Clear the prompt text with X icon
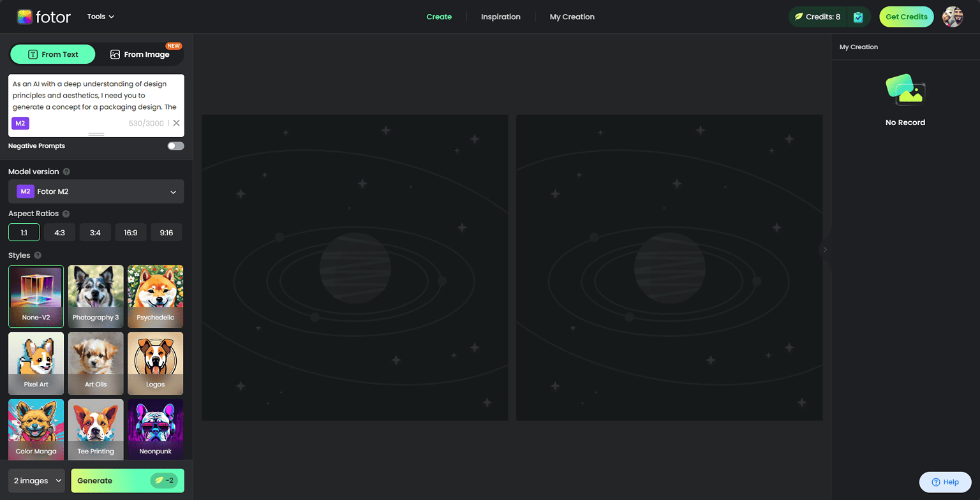Viewport: 980px width, 500px height. coord(177,123)
